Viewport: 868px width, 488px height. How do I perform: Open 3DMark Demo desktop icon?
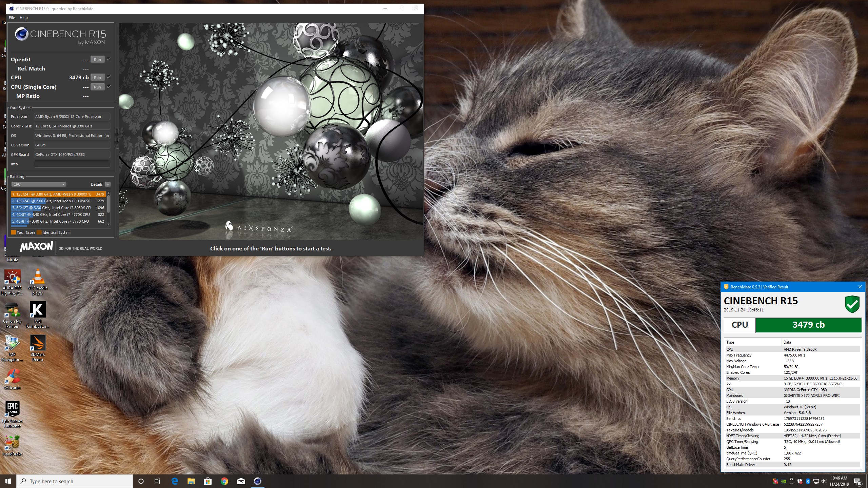38,349
